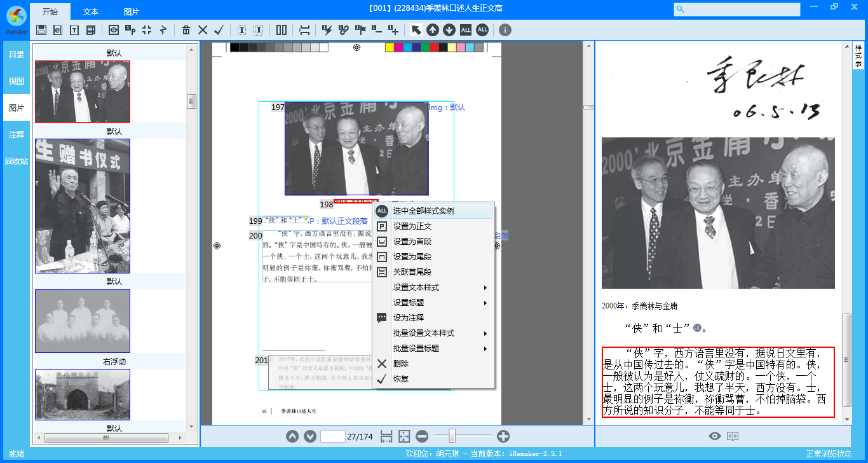Open the 目录 sidebar panel
The height and width of the screenshot is (463, 868).
(17, 55)
